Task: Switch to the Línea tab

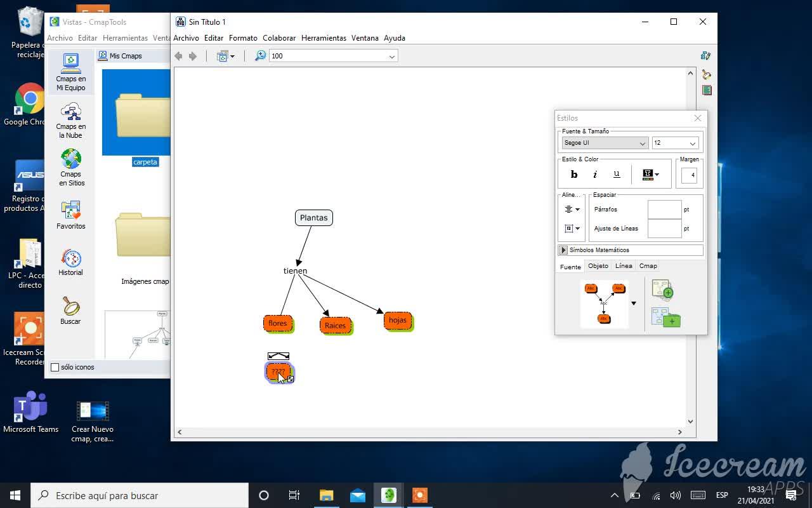Action: coord(624,266)
